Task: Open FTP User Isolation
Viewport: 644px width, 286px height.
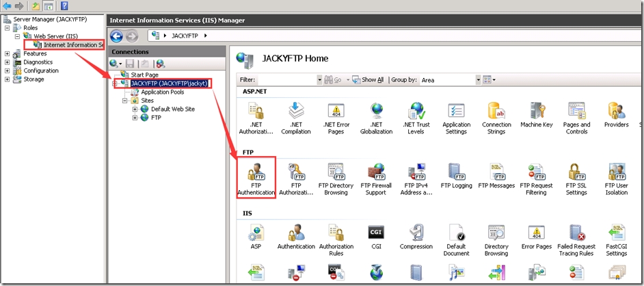Action: tap(616, 179)
